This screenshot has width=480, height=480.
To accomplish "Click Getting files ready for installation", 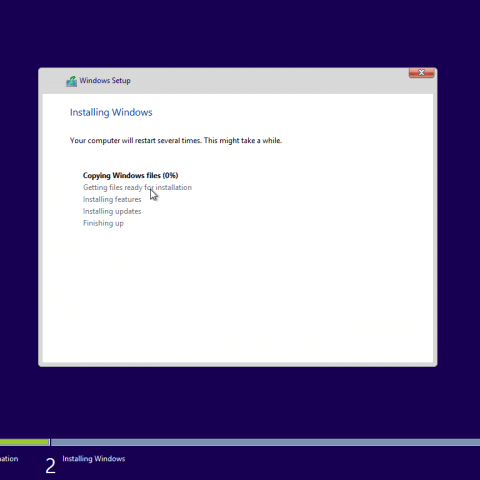I will [137, 187].
